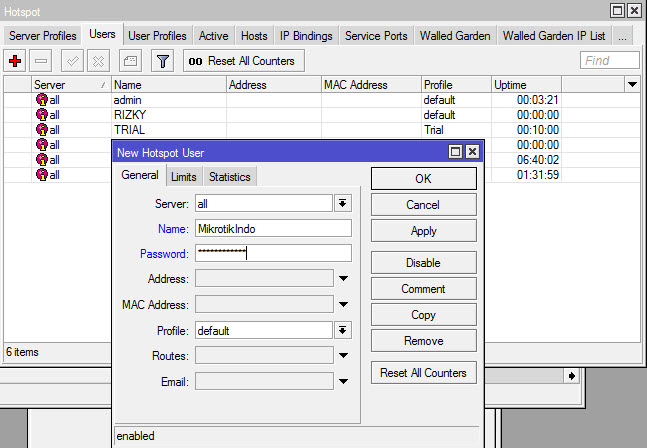Click Reset All Counters in toolbar
647x448 pixels.
point(244,61)
